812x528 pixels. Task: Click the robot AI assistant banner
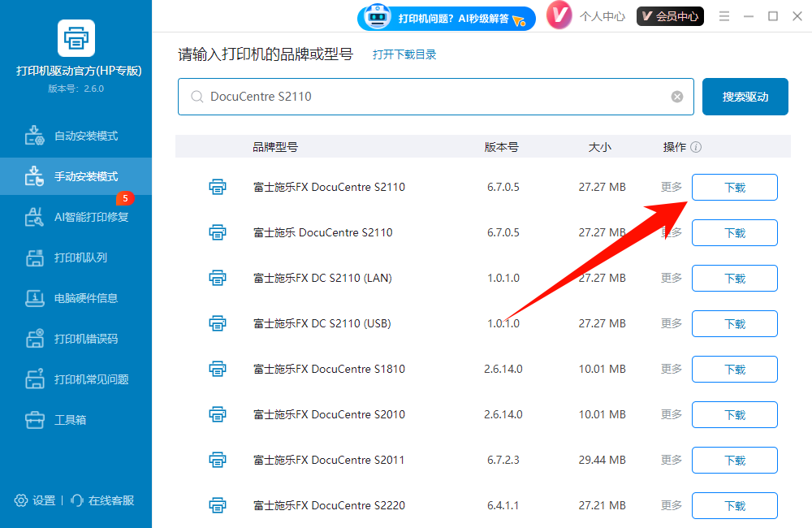(x=447, y=18)
